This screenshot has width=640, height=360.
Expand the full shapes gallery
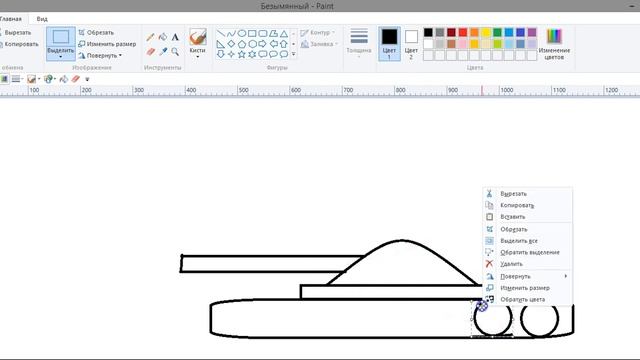tap(293, 54)
